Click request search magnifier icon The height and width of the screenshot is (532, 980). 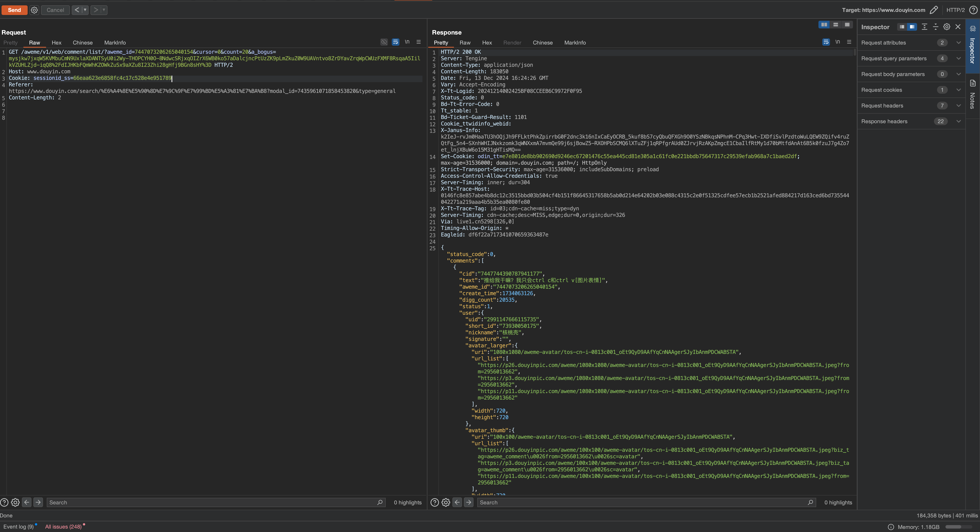coord(380,502)
